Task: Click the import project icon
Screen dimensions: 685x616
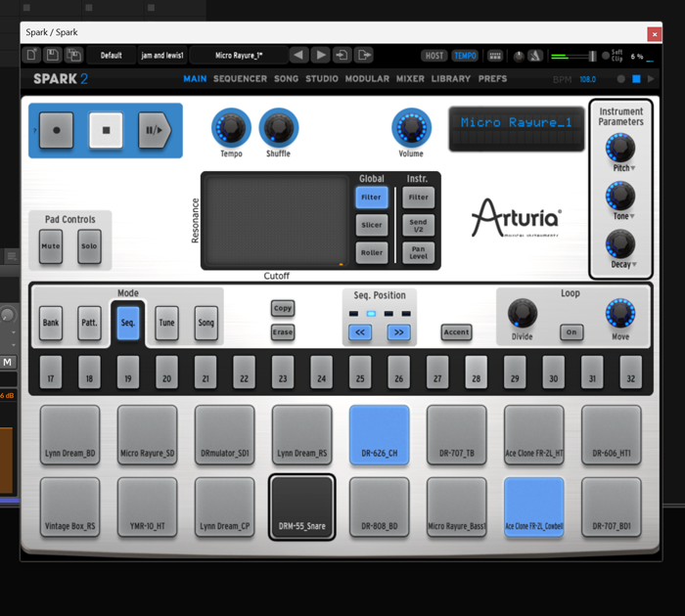Action: [342, 55]
